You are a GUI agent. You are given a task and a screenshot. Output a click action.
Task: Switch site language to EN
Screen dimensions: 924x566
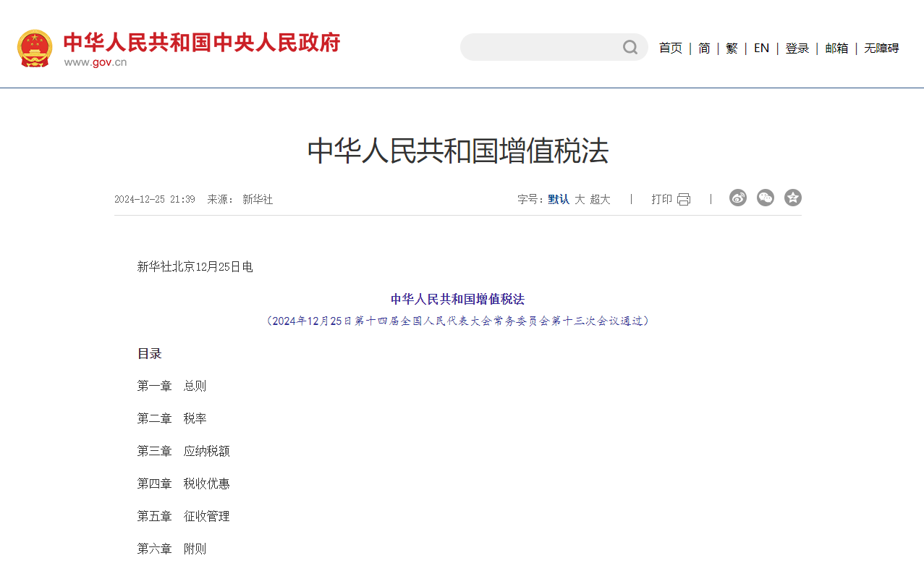pos(761,48)
